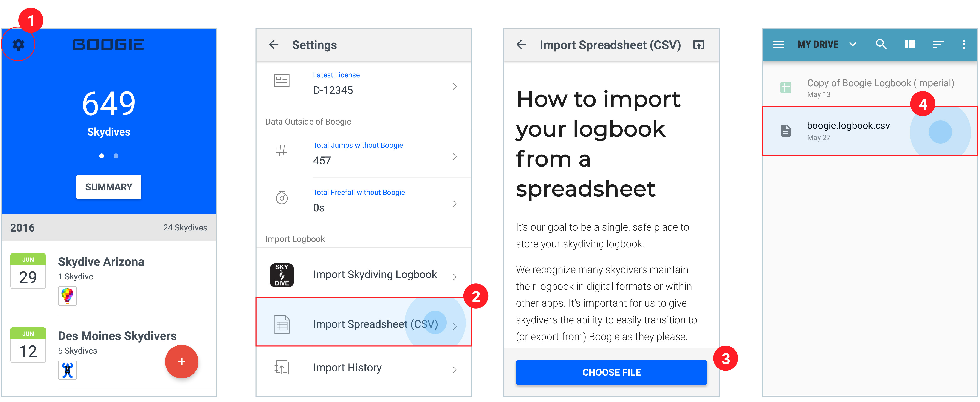Select Import Spreadsheet (CSV) menu item

click(363, 322)
